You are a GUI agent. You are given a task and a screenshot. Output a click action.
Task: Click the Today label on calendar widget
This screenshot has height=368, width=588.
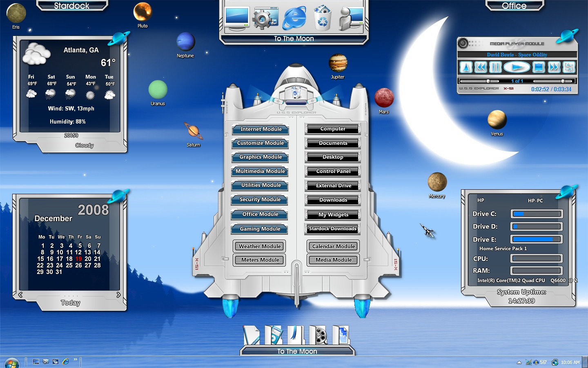point(70,303)
